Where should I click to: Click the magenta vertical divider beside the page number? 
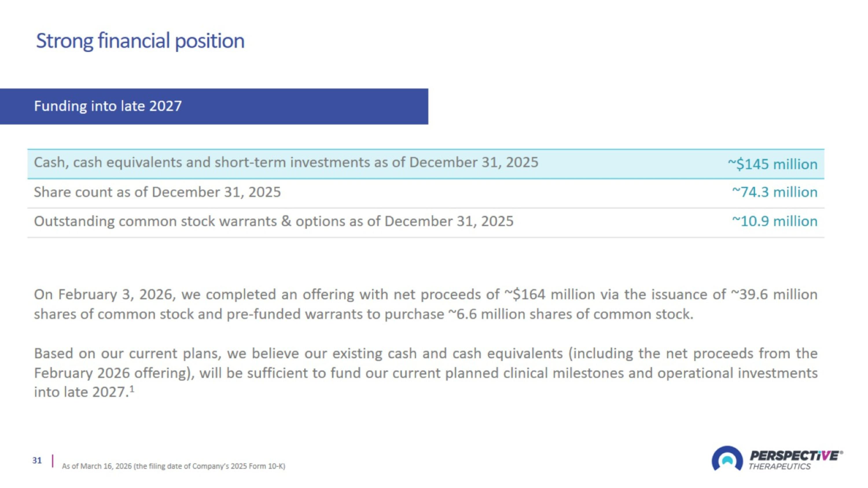[x=53, y=461]
